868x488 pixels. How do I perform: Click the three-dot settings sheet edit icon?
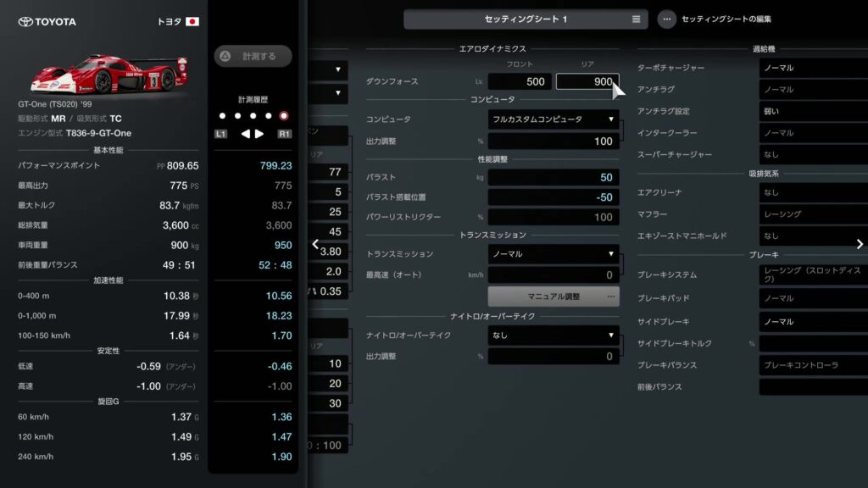point(667,19)
